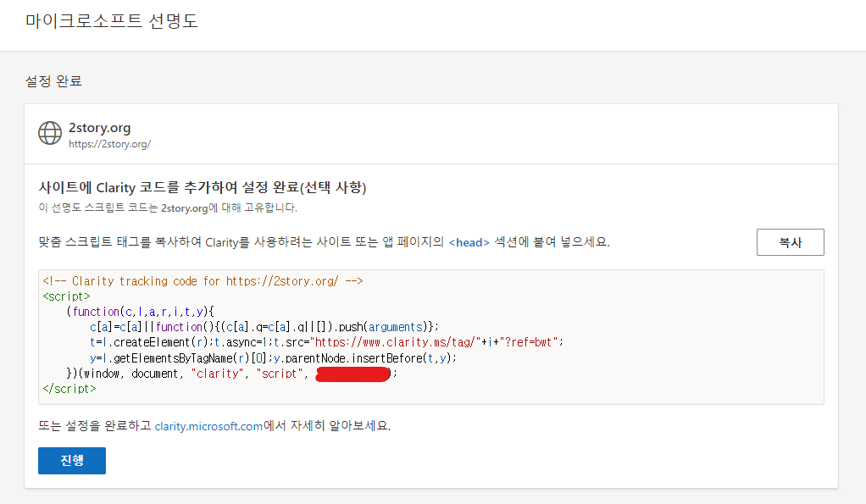Click the <script> opening tag in the code

coord(58,296)
